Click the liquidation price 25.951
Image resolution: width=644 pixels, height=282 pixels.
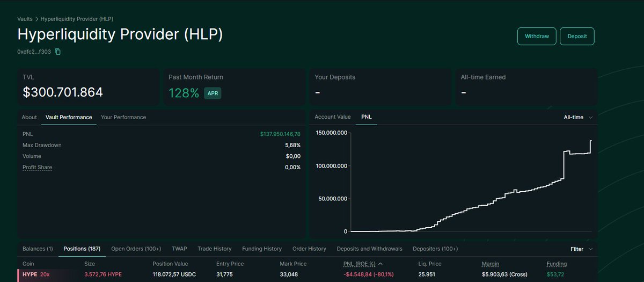coord(427,274)
